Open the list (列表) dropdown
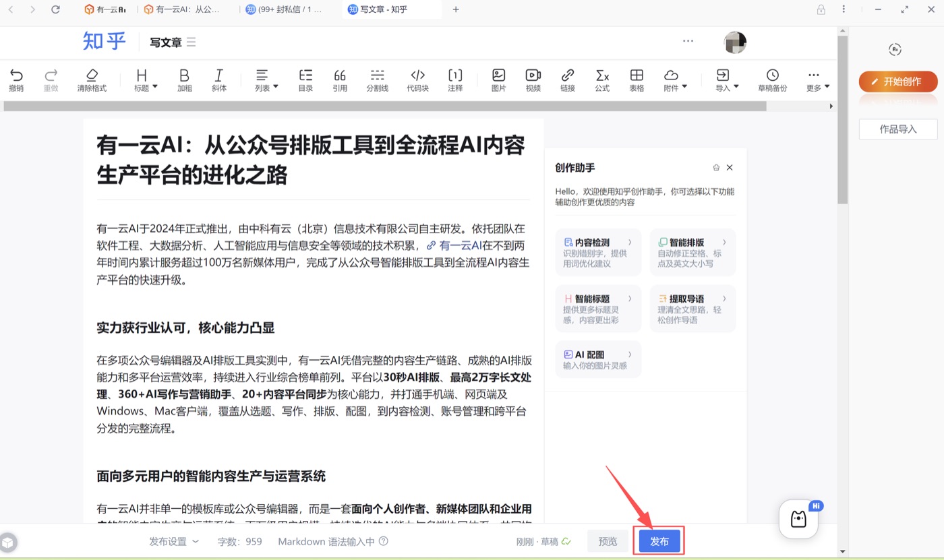The height and width of the screenshot is (560, 944). click(266, 80)
